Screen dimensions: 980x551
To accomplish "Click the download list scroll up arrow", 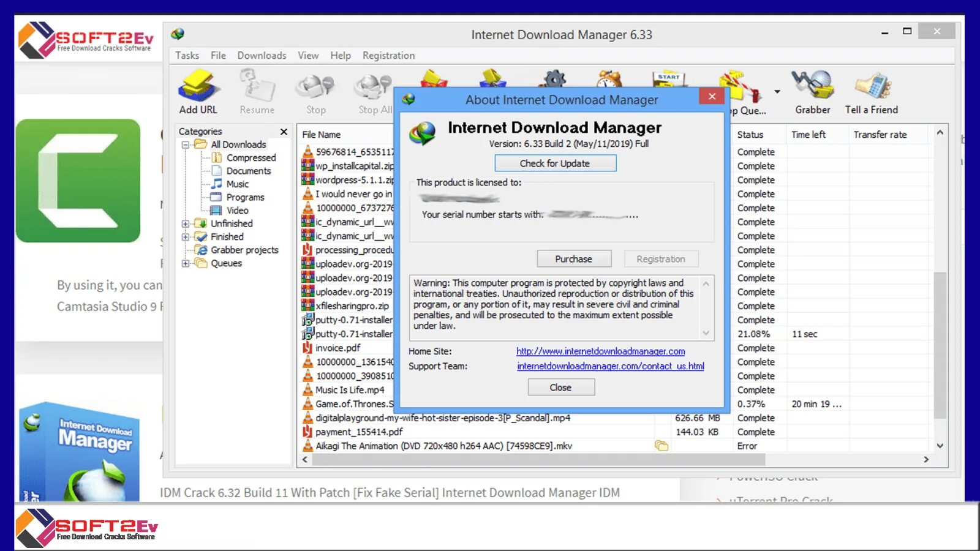I will coord(940,132).
